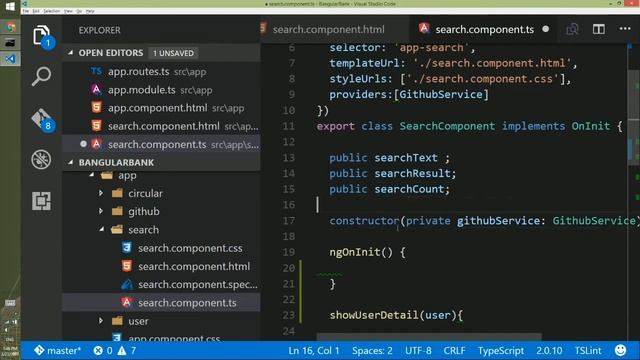Click TypeScript version 2.0.10 in status bar

tap(549, 351)
